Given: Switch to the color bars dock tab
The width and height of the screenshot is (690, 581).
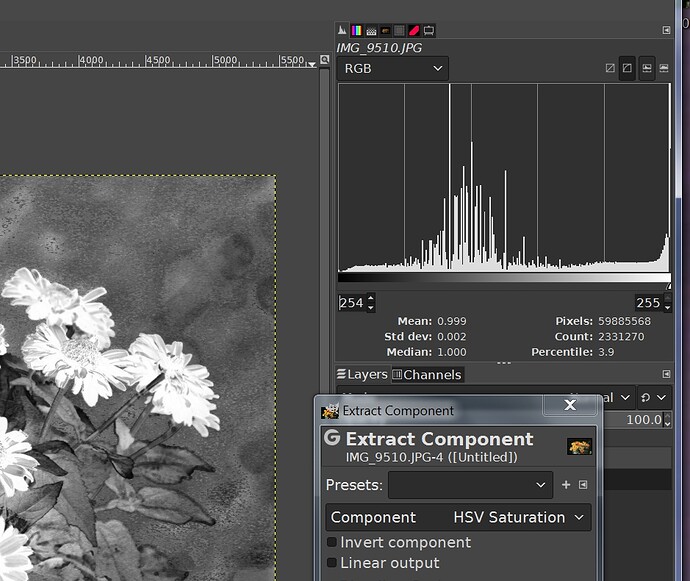Looking at the screenshot, I should coord(357,31).
